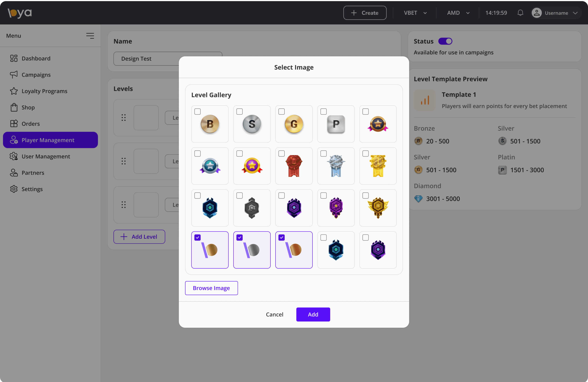Uncheck the first selected logo image checkbox

click(197, 238)
